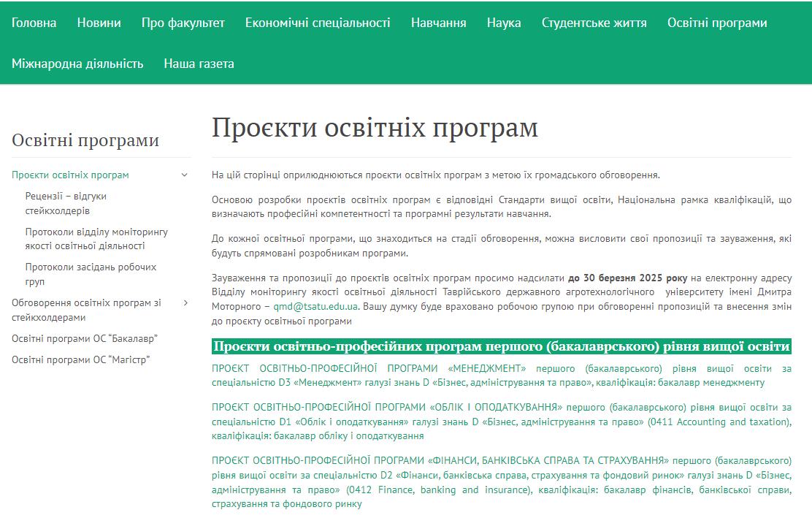The width and height of the screenshot is (812, 518).
Task: Open the Новини menu item
Action: (x=98, y=23)
